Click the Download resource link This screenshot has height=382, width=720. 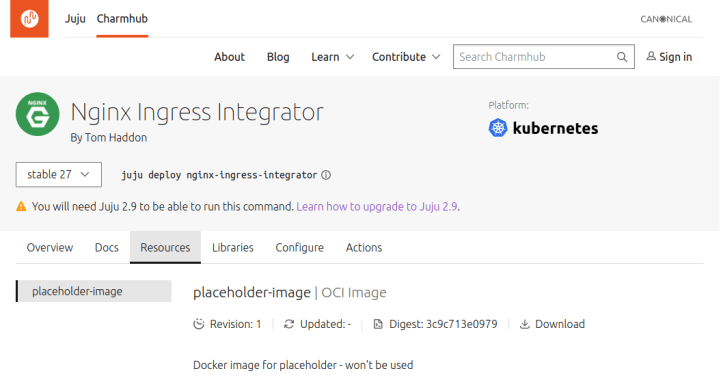(x=552, y=324)
